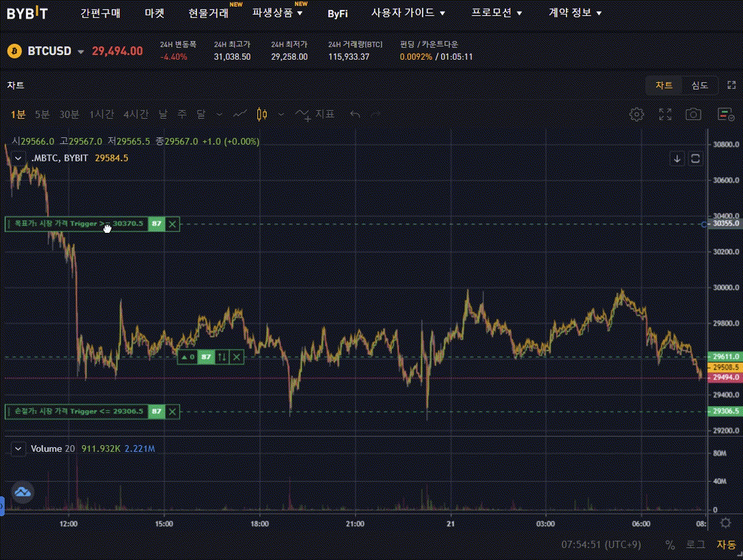Open the 파생상품 derivatives menu
This screenshot has width=743, height=560.
click(277, 13)
